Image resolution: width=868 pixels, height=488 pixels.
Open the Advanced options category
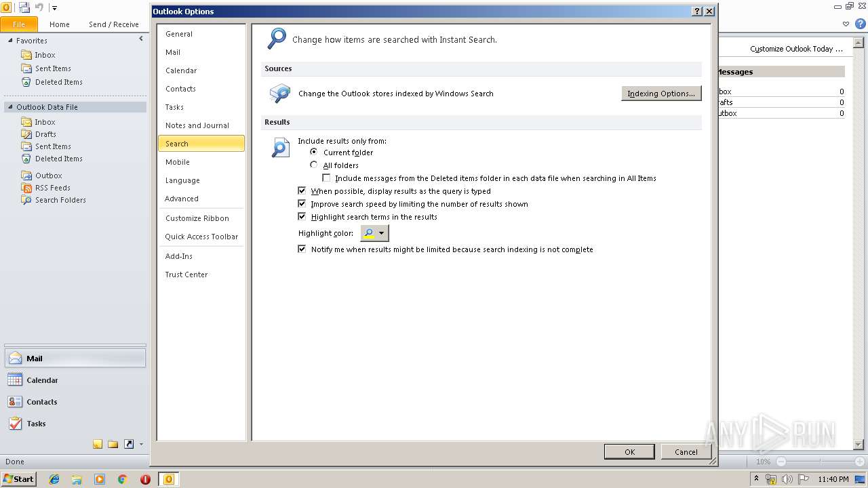pos(201,199)
